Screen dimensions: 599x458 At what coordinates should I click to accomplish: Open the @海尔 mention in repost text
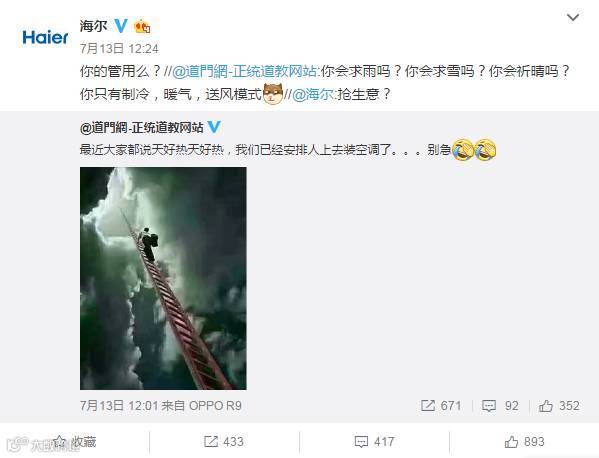[313, 94]
